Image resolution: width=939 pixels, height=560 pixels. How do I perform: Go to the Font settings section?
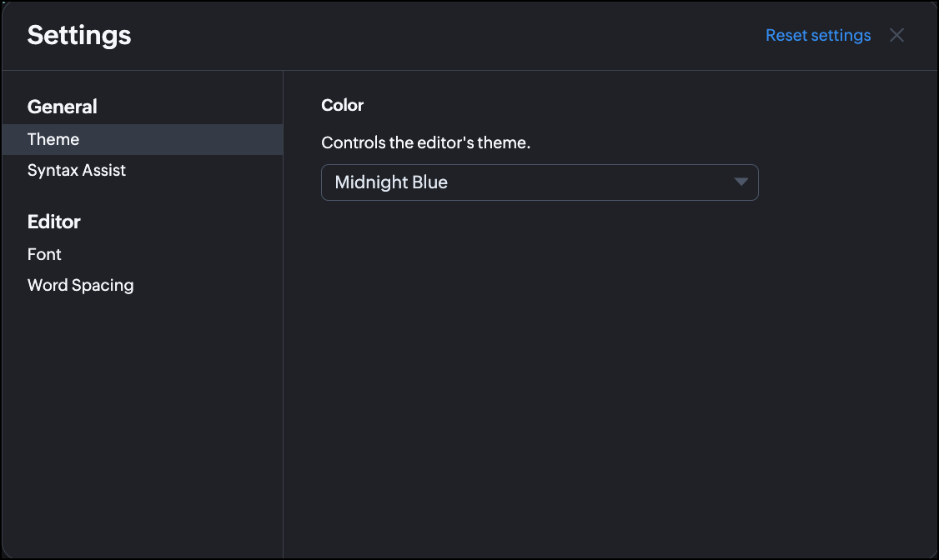point(44,254)
